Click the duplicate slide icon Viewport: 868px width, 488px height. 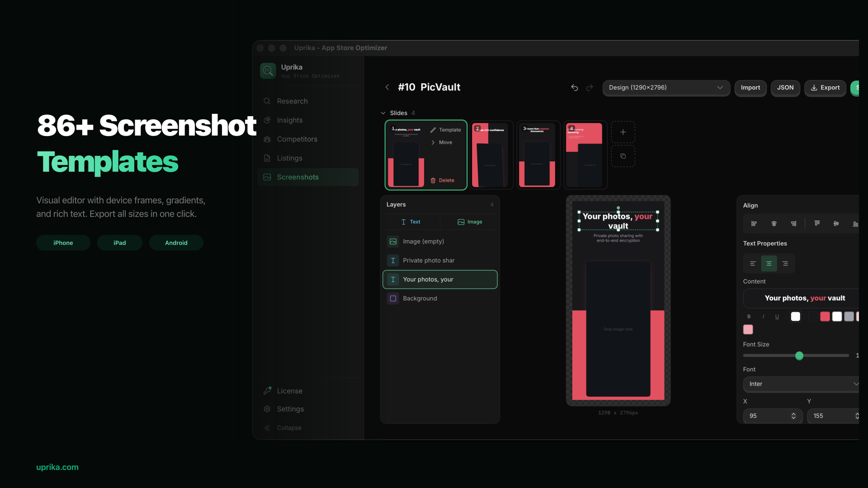point(623,156)
